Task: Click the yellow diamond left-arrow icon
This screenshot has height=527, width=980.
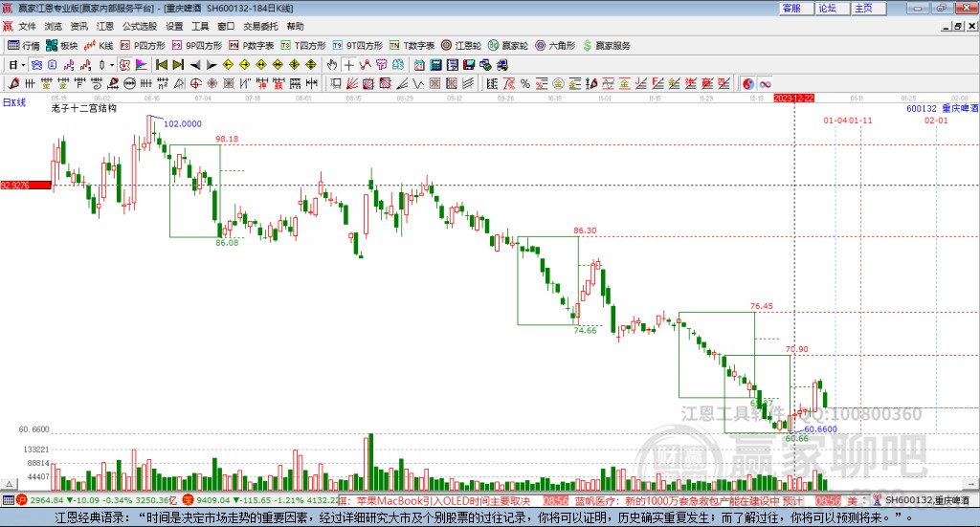Action: coord(228,65)
